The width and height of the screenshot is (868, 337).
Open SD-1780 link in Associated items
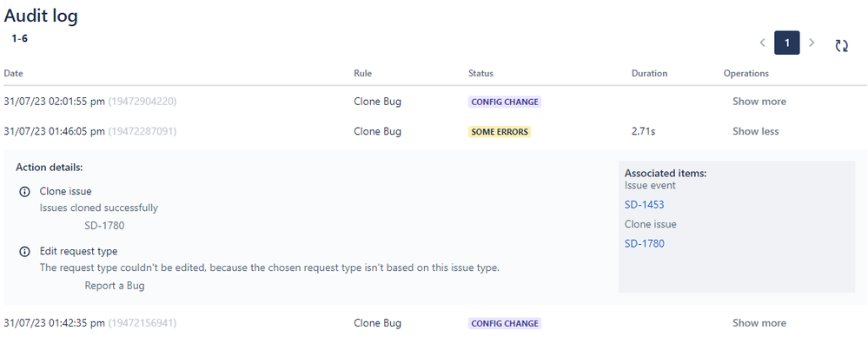coord(645,243)
